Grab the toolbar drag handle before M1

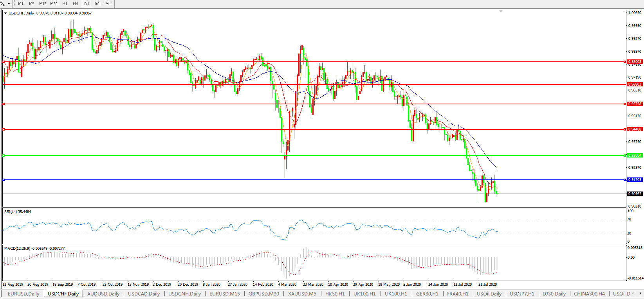[14, 4]
